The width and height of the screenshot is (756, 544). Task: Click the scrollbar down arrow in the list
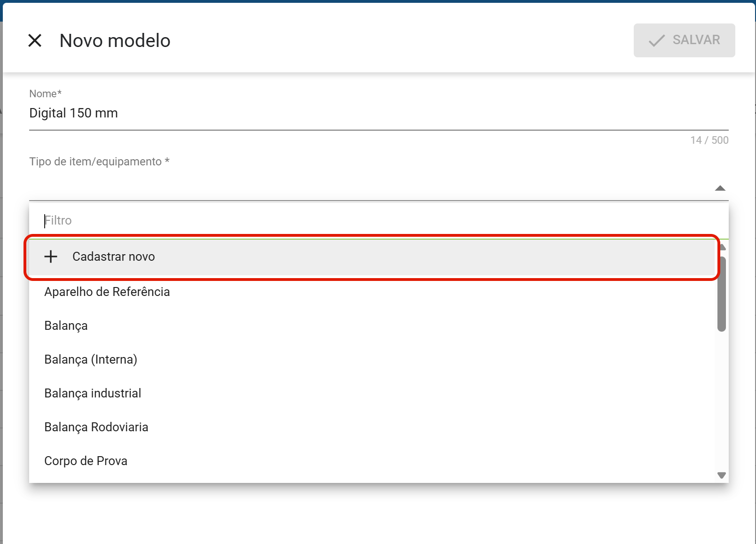(x=722, y=475)
